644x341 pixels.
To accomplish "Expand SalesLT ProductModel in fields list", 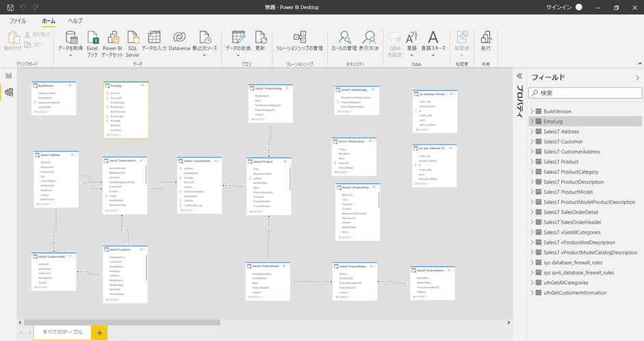I will [x=532, y=192].
